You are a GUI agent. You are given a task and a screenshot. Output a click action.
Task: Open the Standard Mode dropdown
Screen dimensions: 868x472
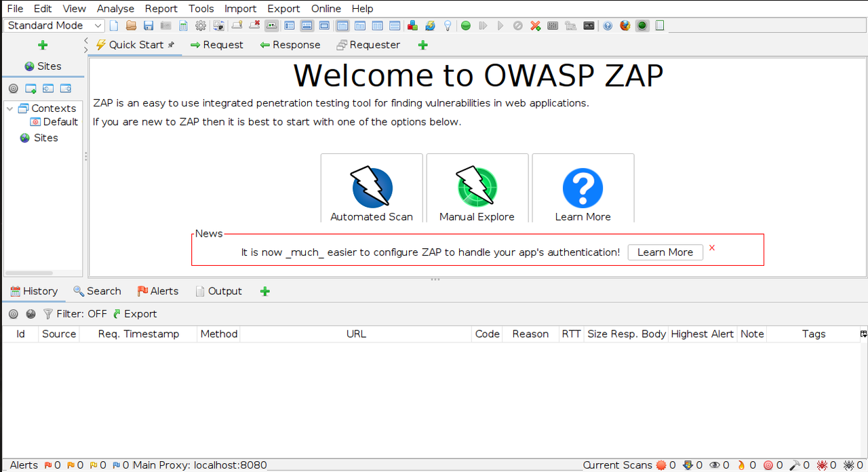tap(54, 26)
